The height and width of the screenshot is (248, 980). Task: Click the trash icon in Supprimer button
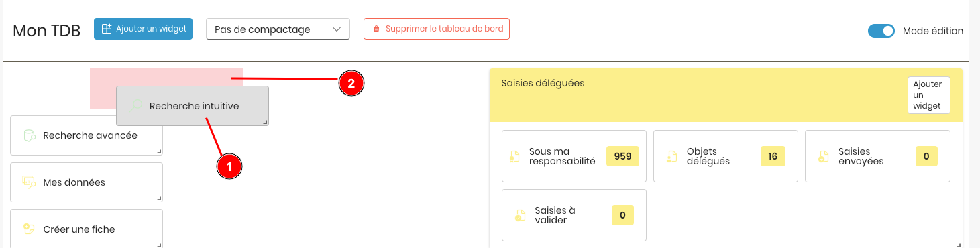376,29
